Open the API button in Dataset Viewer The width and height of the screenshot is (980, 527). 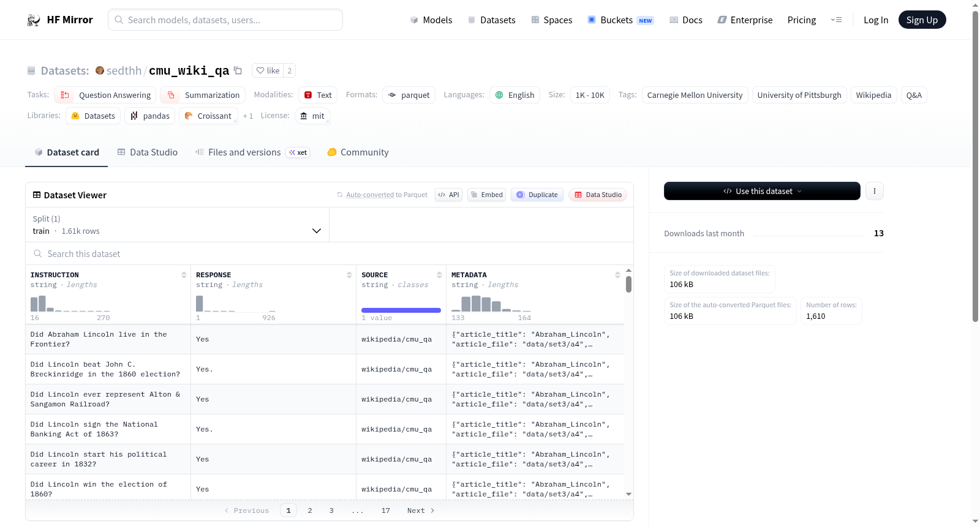click(x=448, y=195)
